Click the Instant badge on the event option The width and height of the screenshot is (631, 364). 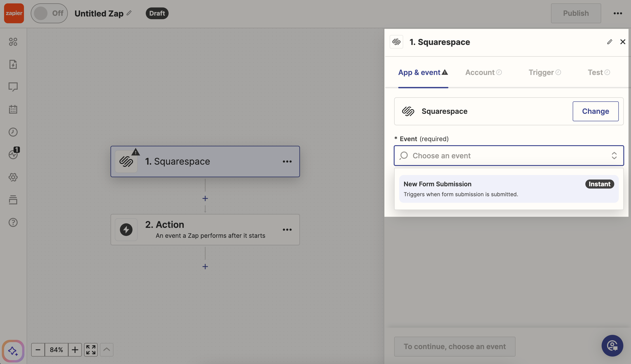point(600,184)
